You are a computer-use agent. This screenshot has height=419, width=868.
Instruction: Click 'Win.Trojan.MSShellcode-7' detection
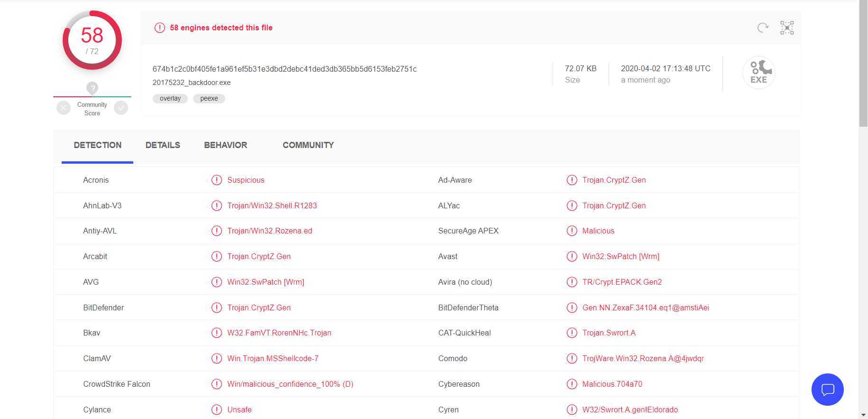tap(273, 358)
